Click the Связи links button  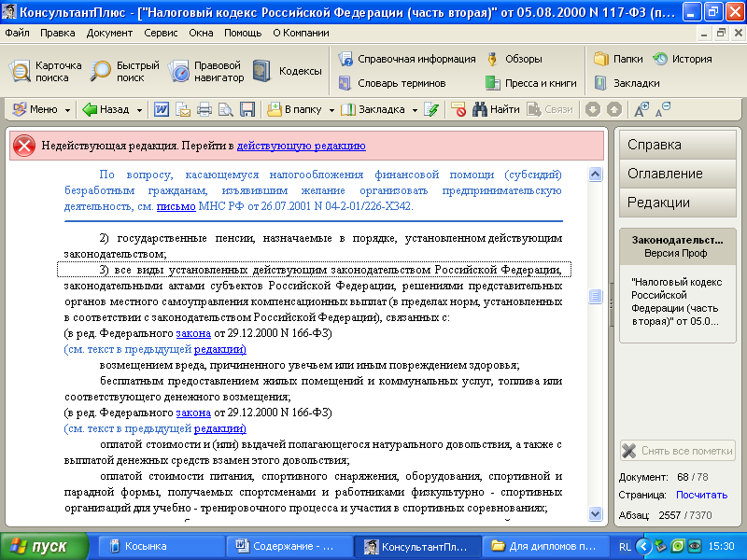[x=550, y=109]
